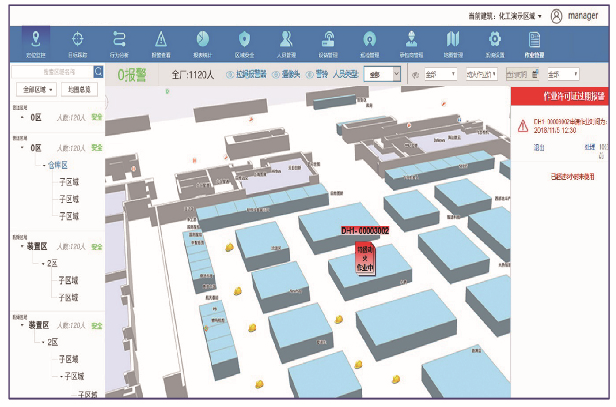
Task: Click the red D-H-00003002 work permit marker
Action: pyautogui.click(x=364, y=231)
